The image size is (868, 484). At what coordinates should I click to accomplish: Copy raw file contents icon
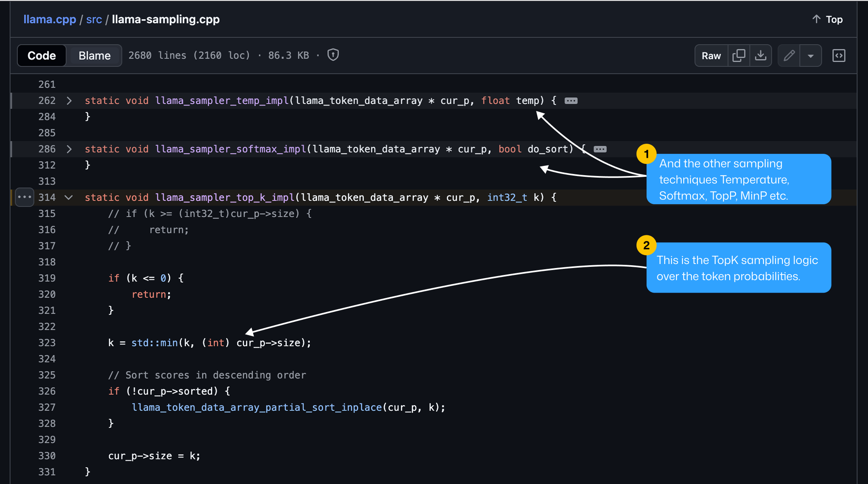pyautogui.click(x=739, y=55)
